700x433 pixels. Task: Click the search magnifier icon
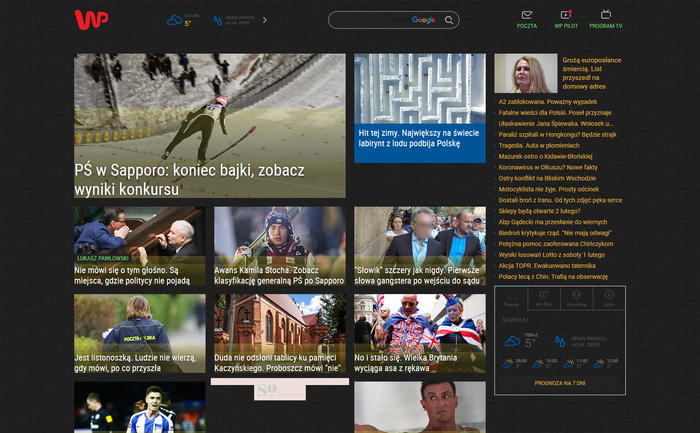[x=449, y=20]
